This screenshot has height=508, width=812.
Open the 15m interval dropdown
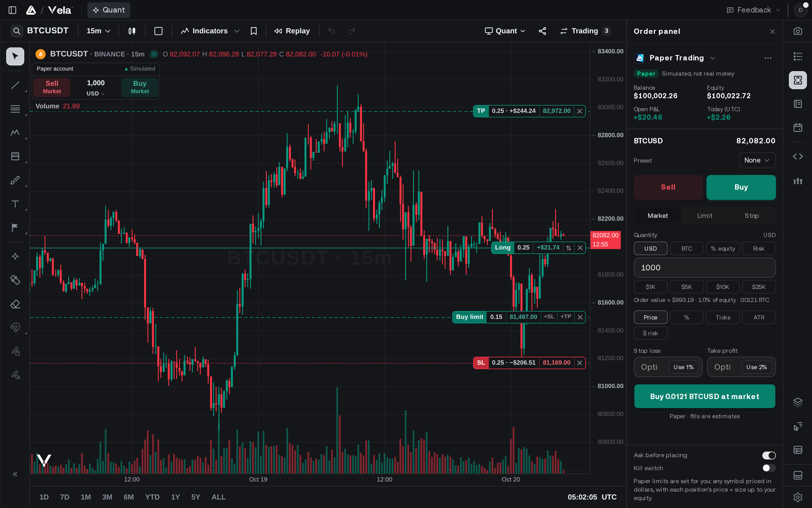(98, 31)
